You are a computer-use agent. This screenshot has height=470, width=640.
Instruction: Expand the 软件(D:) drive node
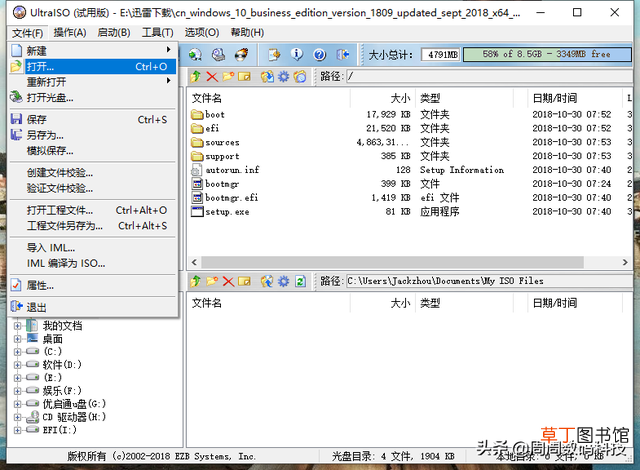click(17, 365)
